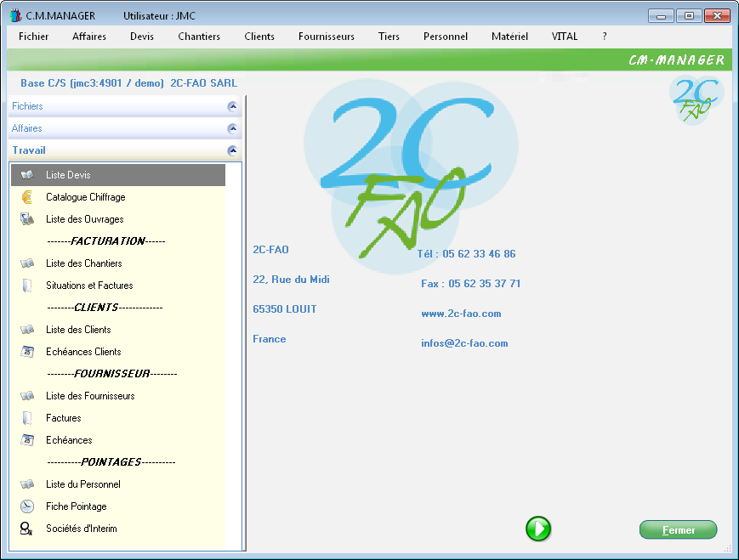Collapse the Affaires panel chevron
Viewport: 739px width, 560px height.
coord(232,128)
